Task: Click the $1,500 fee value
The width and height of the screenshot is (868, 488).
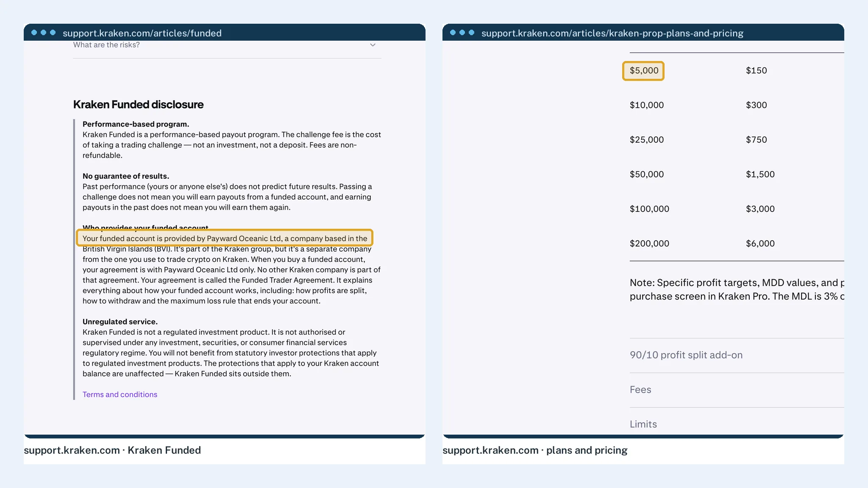Action: [x=760, y=175]
